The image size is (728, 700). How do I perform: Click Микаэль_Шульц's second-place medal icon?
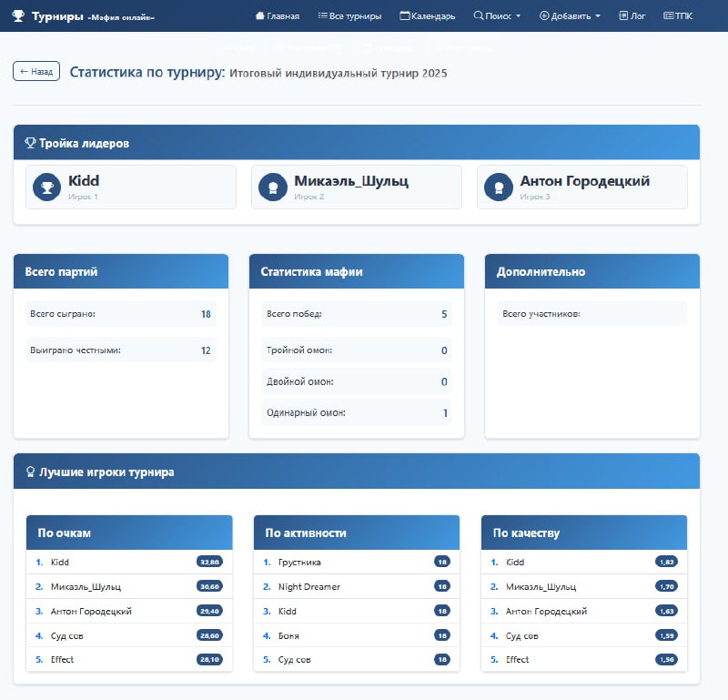(271, 188)
